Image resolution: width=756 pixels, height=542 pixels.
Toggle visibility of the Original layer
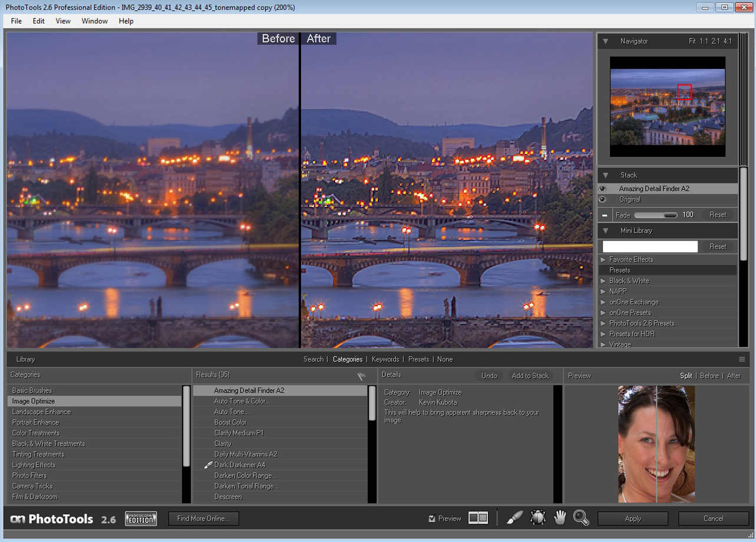[602, 200]
